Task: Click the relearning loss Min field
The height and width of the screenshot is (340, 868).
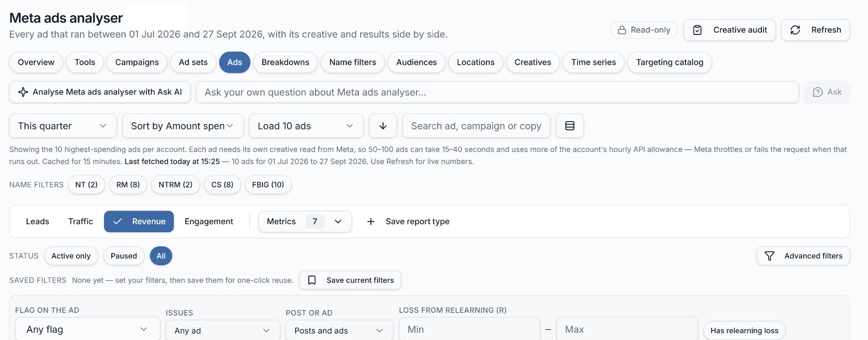Action: click(x=469, y=330)
